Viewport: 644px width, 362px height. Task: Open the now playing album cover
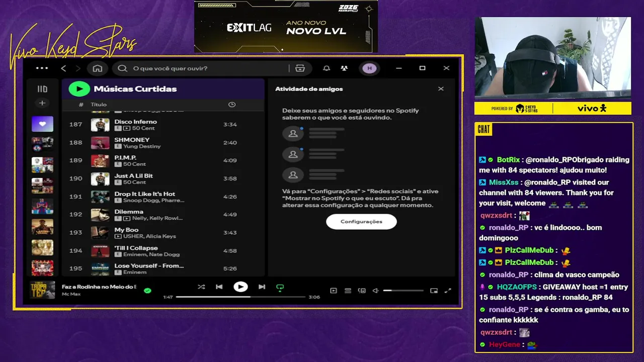point(42,290)
